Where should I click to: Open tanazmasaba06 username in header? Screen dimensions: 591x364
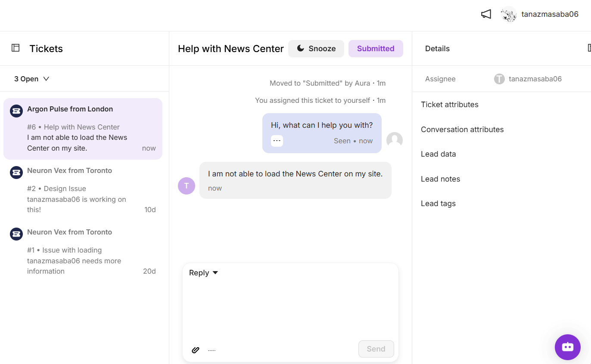550,14
